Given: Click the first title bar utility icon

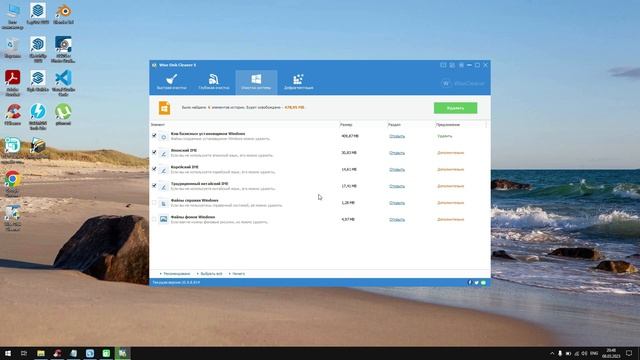Looking at the screenshot, I should [443, 65].
